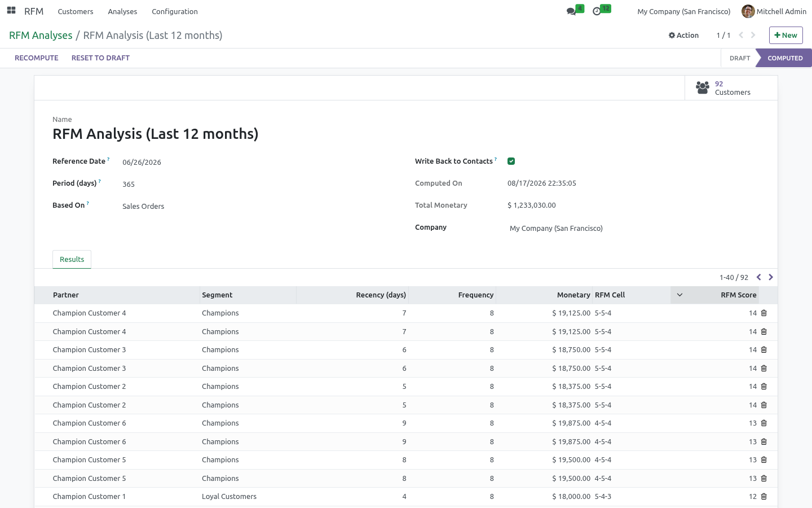Open the Analyses menu
812x508 pixels.
click(122, 11)
